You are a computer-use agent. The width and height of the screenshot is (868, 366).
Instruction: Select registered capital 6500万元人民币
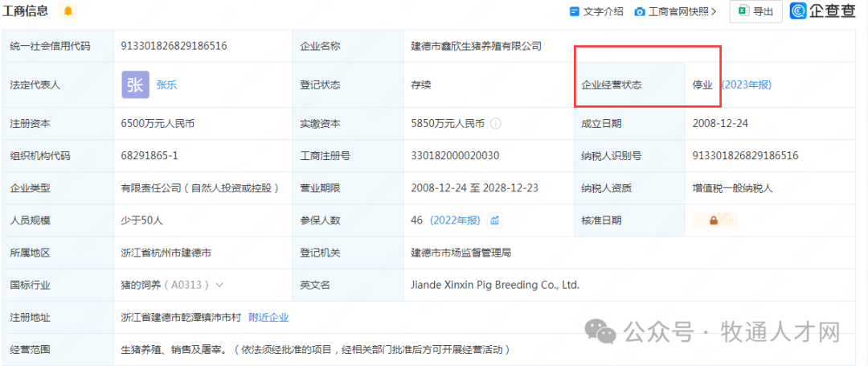[158, 124]
